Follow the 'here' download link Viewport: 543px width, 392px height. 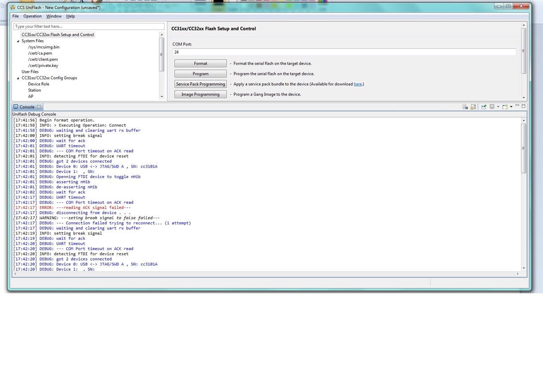[358, 84]
